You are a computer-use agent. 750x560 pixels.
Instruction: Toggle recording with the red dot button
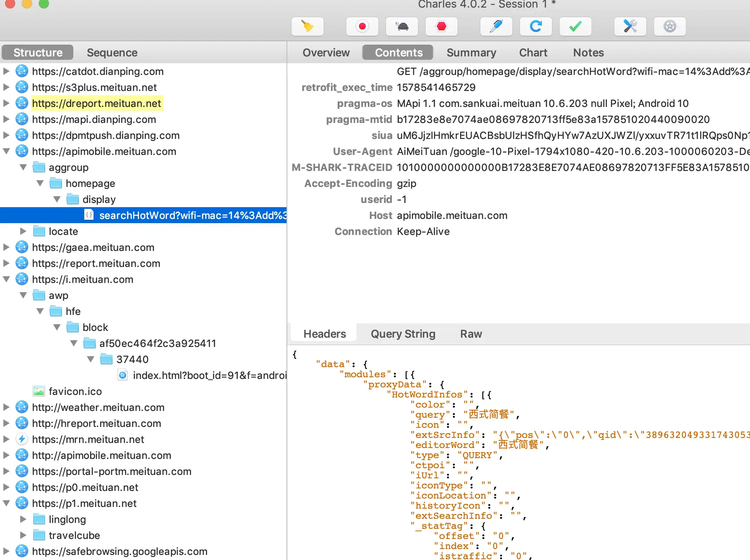click(x=362, y=27)
